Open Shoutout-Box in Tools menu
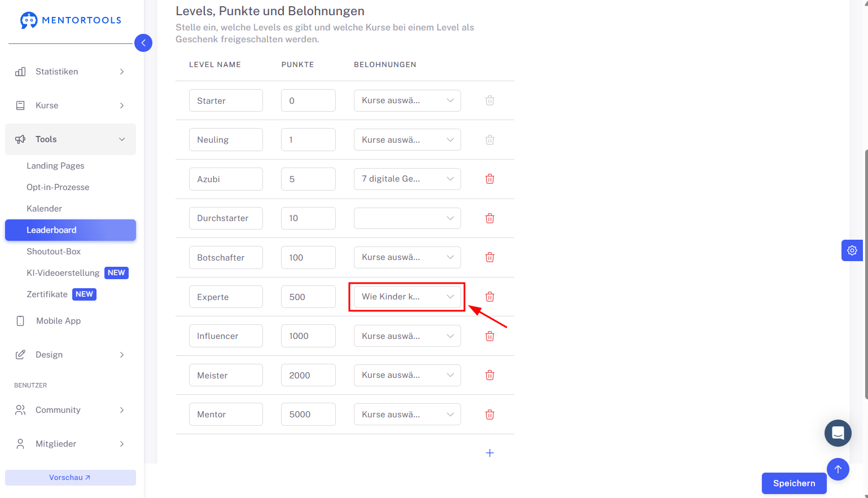Screen dimensions: 868x498 click(x=54, y=252)
